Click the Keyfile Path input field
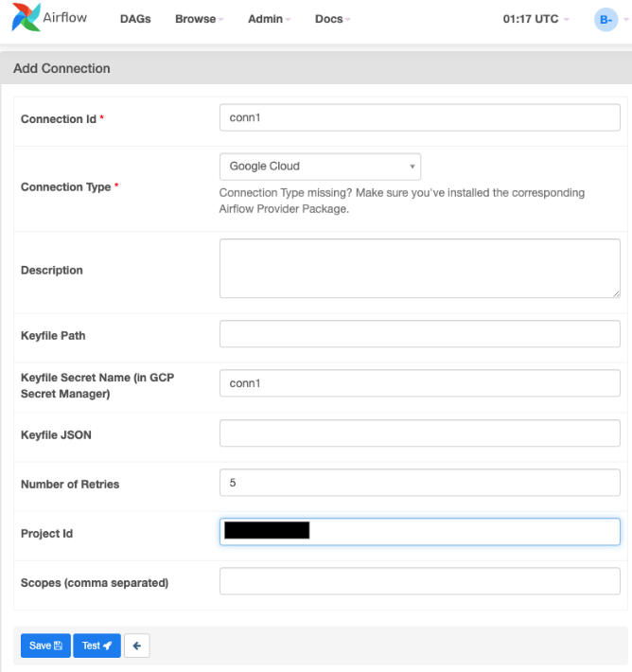Viewport: 632px width, 672px height. [x=419, y=334]
